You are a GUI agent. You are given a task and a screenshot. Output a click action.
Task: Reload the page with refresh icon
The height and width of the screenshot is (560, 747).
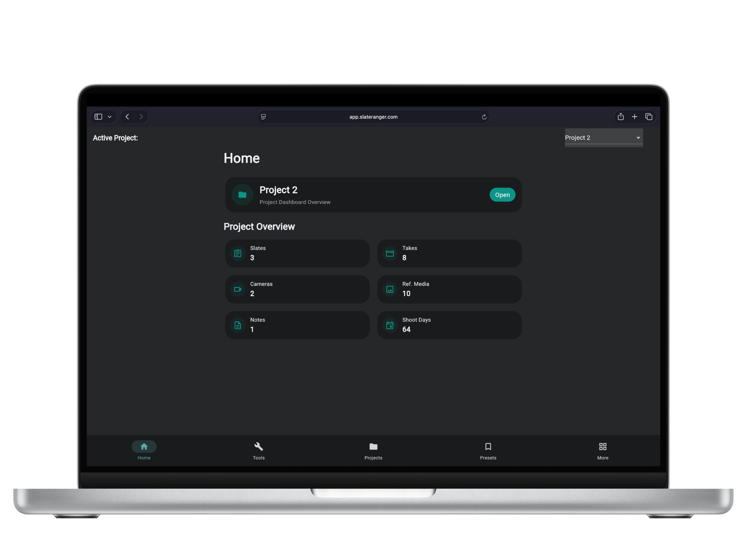pos(484,117)
